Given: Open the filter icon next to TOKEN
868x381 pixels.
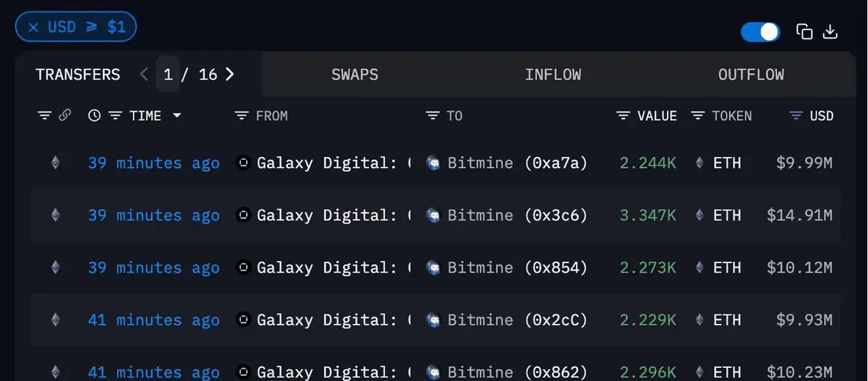Looking at the screenshot, I should coord(698,116).
